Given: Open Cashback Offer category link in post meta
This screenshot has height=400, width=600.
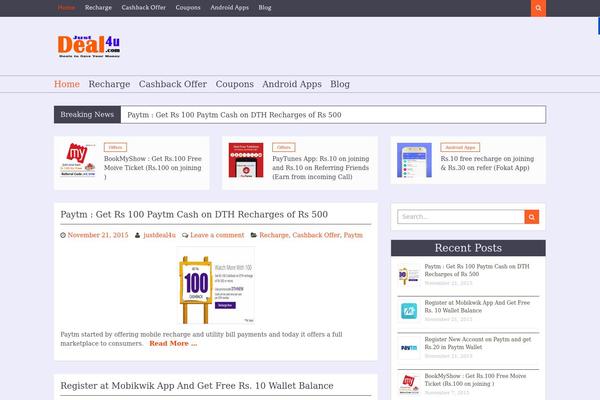Looking at the screenshot, I should coord(316,235).
